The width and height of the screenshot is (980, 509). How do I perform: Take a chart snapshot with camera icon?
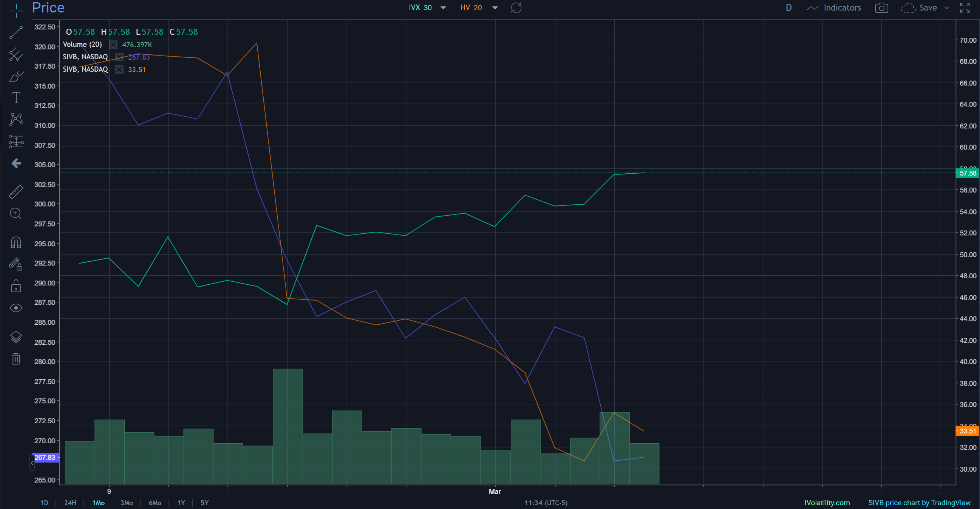[x=881, y=8]
